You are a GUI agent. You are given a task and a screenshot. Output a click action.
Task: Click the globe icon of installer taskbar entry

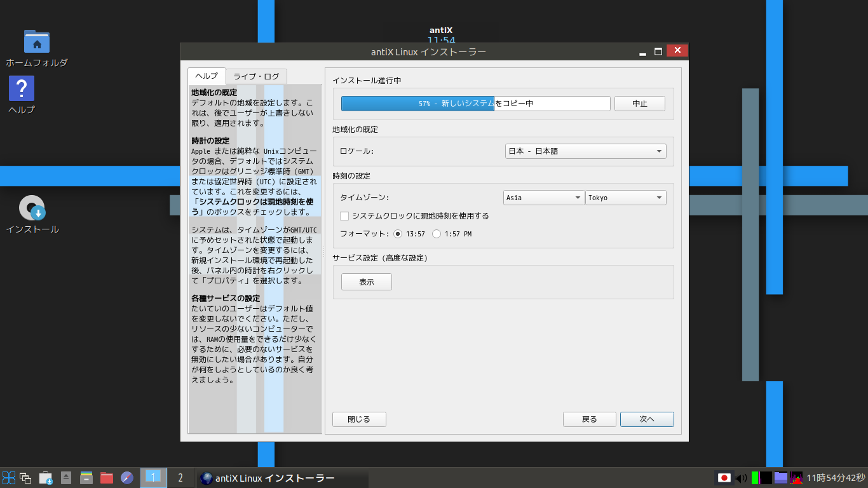[x=207, y=478]
